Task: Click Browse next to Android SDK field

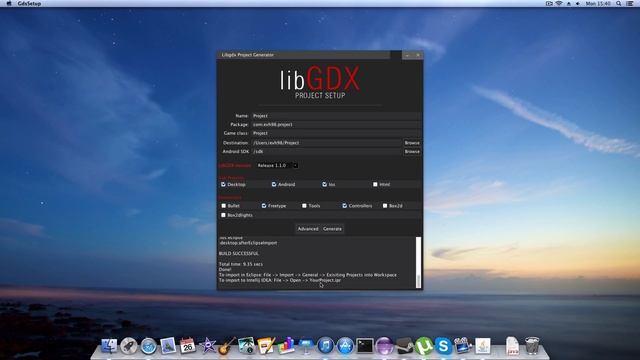Action: [x=412, y=151]
